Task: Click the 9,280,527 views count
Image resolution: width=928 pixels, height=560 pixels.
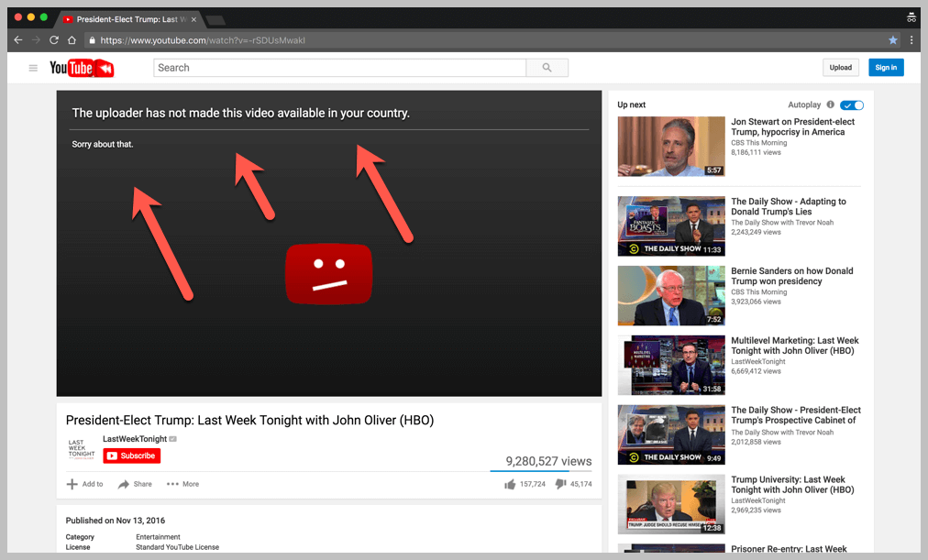Action: [548, 461]
